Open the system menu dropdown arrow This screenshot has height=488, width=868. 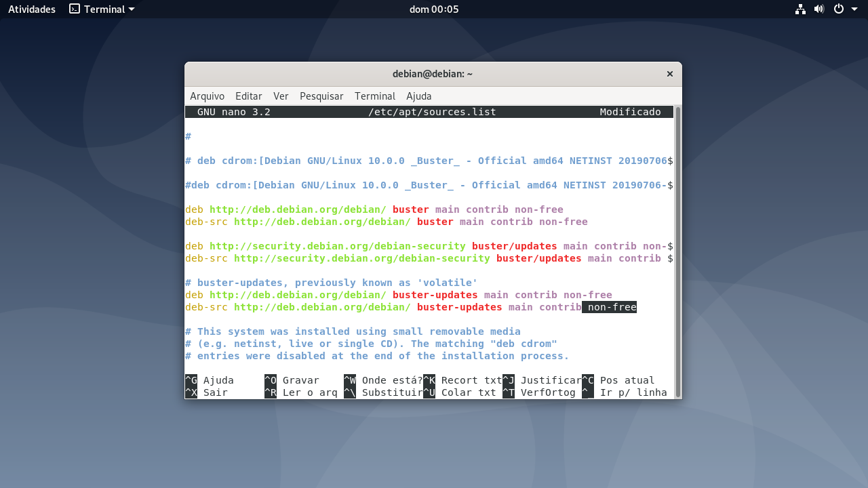[x=854, y=9]
